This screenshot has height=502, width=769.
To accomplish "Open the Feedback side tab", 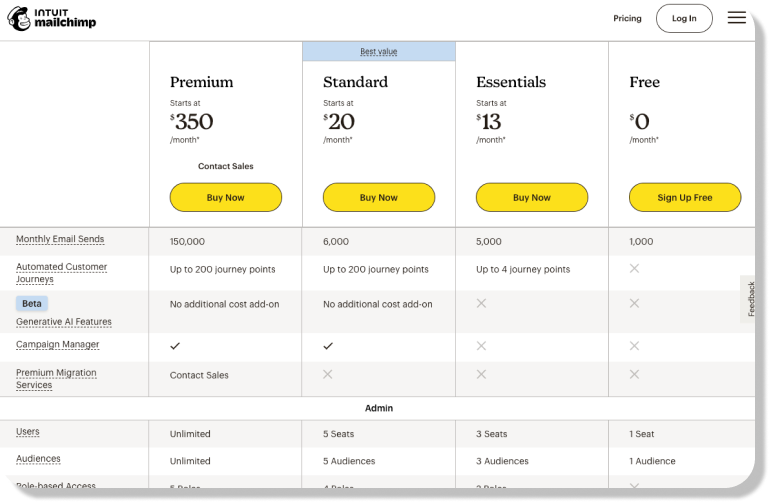I will [752, 298].
